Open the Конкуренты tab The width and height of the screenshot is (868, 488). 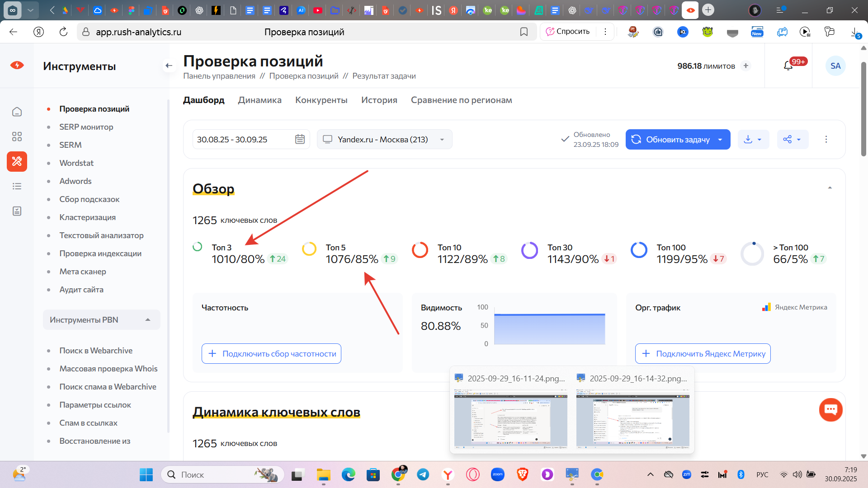tap(321, 100)
